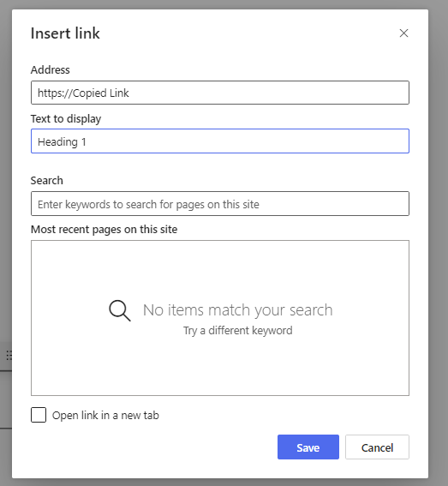The width and height of the screenshot is (448, 486).
Task: Focus the Address field containing https://Copied Link
Action: click(220, 93)
